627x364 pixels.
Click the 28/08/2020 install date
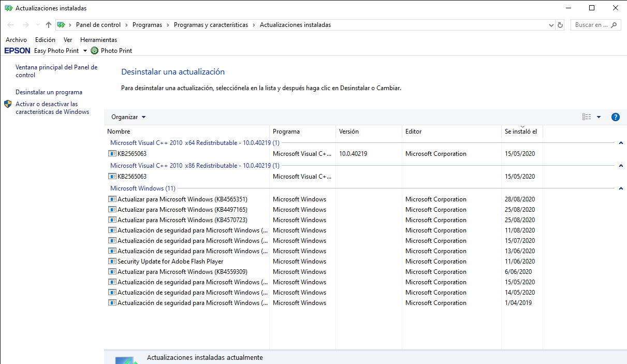point(520,199)
